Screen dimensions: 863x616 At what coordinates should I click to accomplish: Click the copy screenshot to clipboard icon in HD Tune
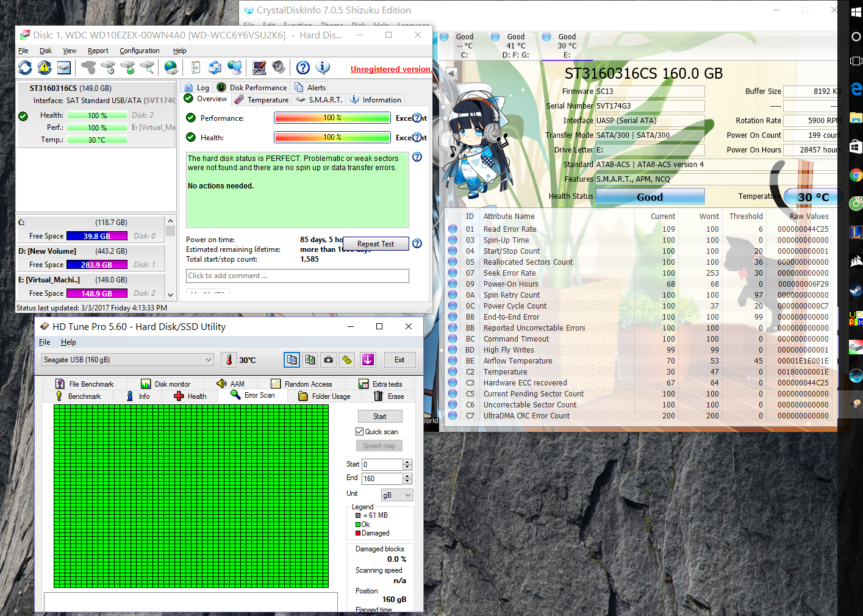310,360
